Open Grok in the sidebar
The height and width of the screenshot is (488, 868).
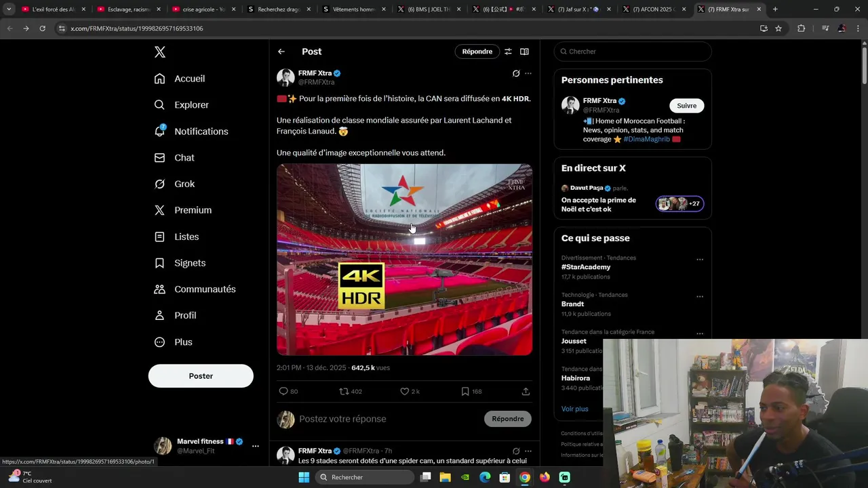pyautogui.click(x=174, y=184)
